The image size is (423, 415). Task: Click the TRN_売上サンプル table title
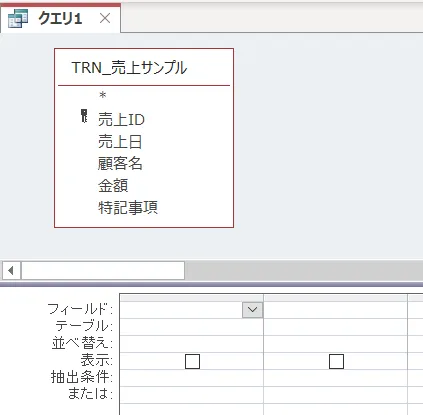click(129, 68)
